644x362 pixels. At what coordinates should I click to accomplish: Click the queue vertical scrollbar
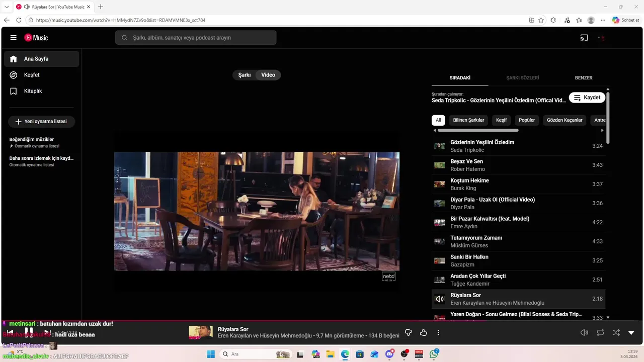click(608, 118)
